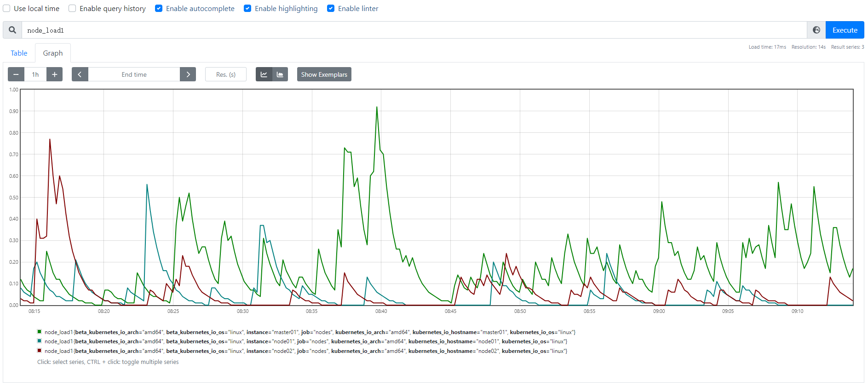Click the green peak near 08:40

(377, 107)
